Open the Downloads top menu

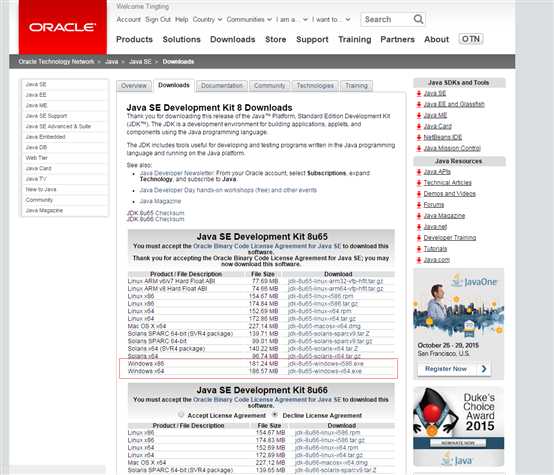click(x=232, y=39)
